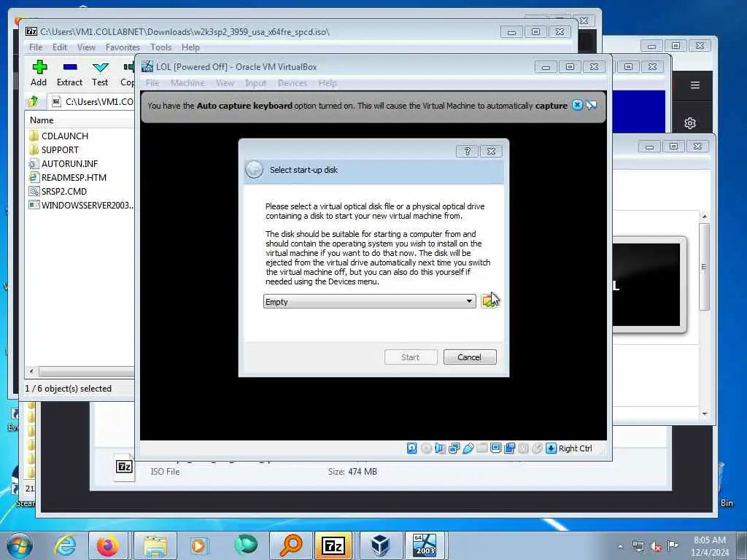Open the File menu in 7-Zip
The image size is (747, 560).
pyautogui.click(x=36, y=47)
